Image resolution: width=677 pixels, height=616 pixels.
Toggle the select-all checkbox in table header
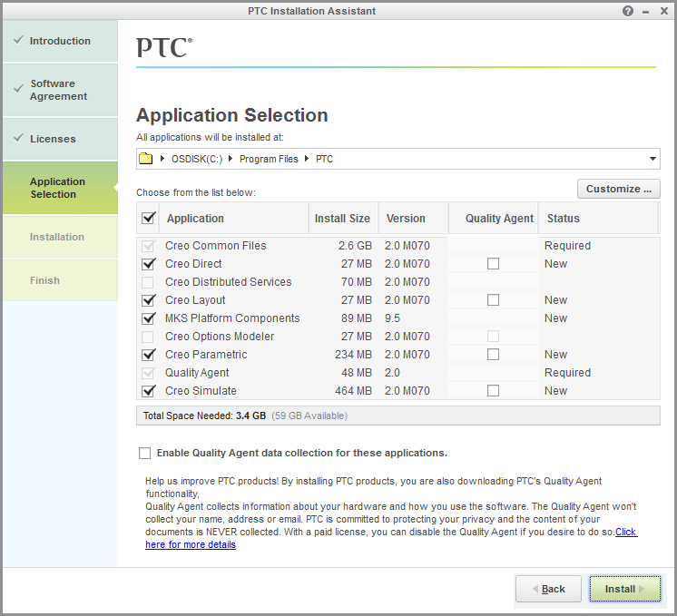pyautogui.click(x=149, y=218)
